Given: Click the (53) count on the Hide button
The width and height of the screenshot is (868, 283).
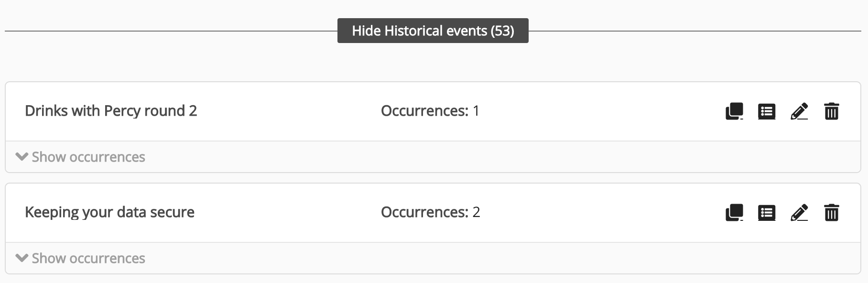Looking at the screenshot, I should pyautogui.click(x=502, y=31).
